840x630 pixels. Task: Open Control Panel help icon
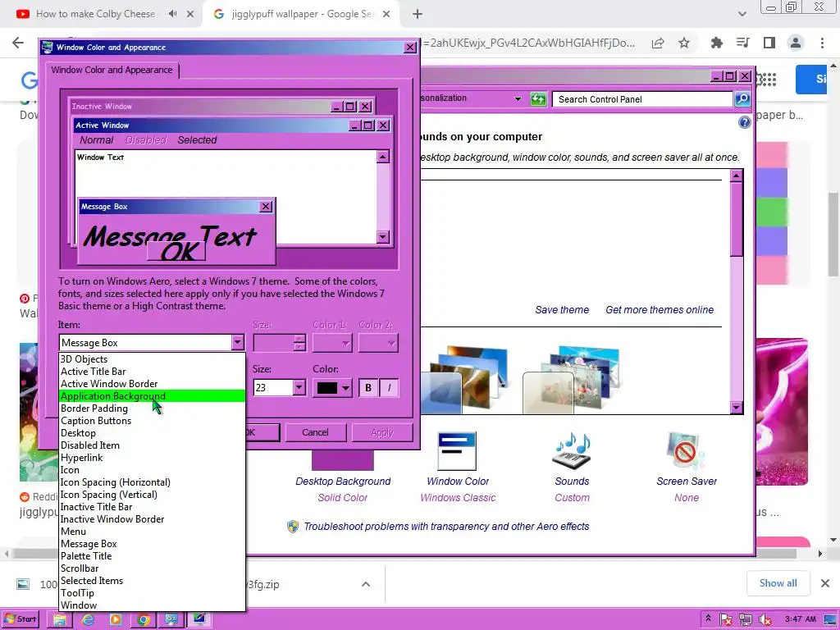coord(745,123)
